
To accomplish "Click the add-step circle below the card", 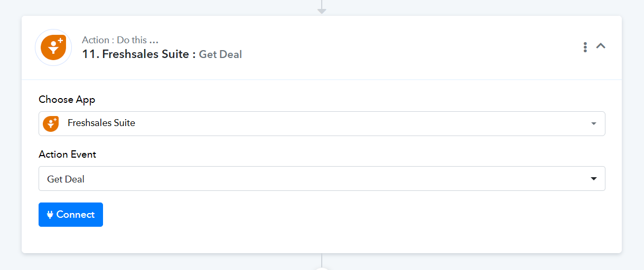I will click(x=322, y=268).
